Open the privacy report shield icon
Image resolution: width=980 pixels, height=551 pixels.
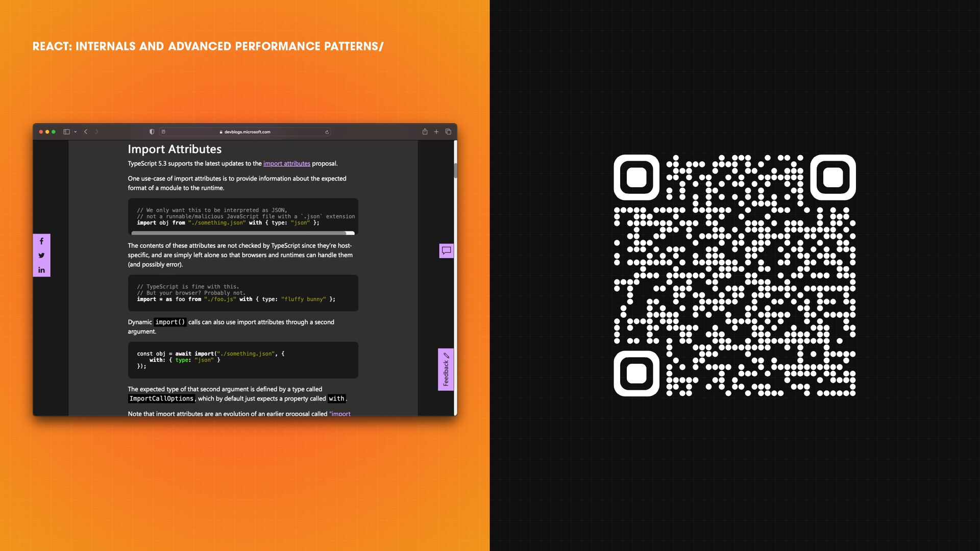152,132
